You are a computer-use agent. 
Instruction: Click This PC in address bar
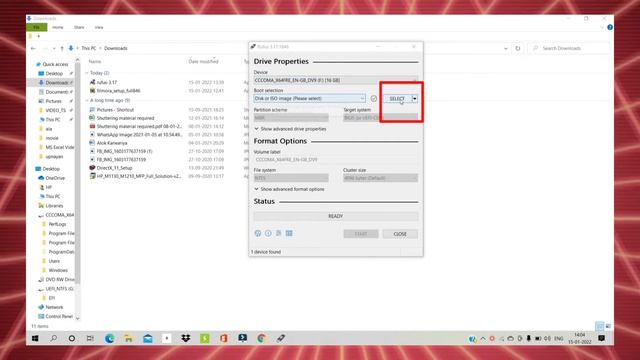tap(89, 48)
